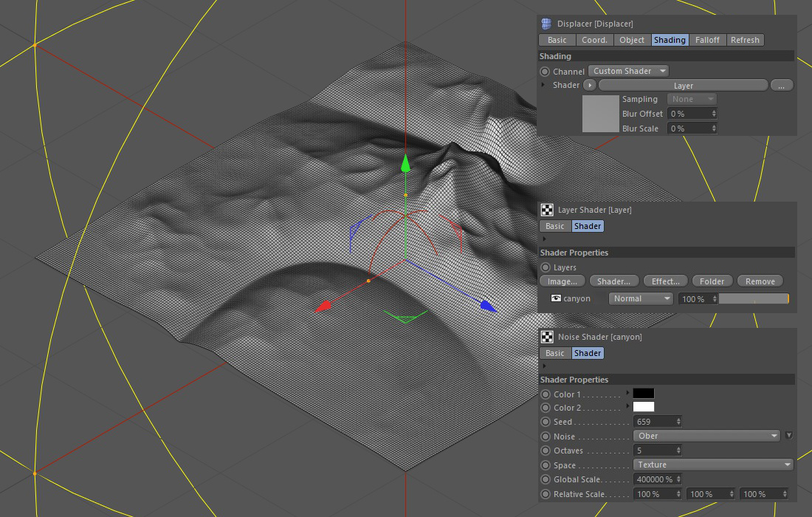
Task: Click the Noise Shader checkerboard icon
Action: (547, 337)
